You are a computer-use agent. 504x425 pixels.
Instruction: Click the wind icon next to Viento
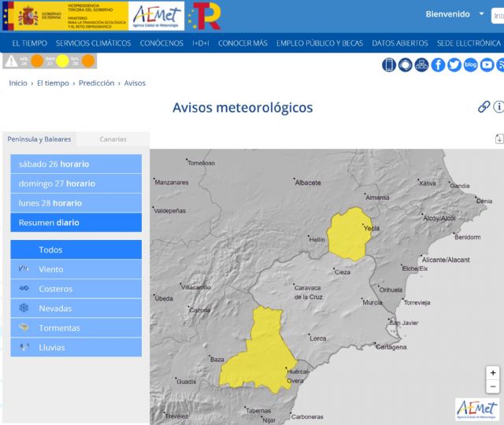point(24,268)
